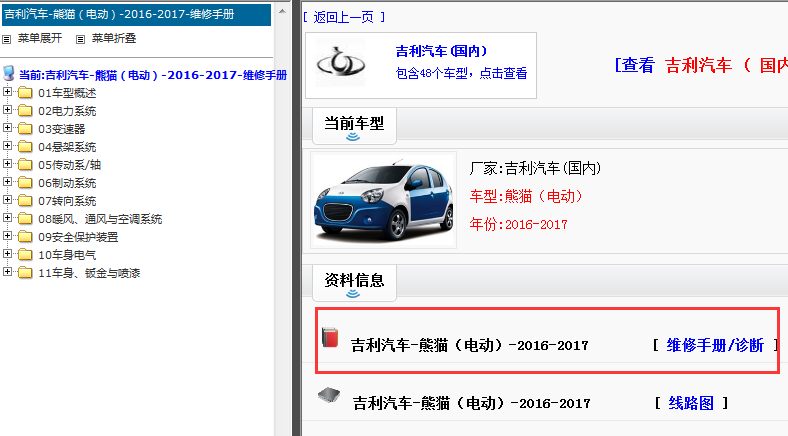The image size is (788, 436).
Task: Expand the 05传动系/轴 tree node
Action: pyautogui.click(x=7, y=164)
